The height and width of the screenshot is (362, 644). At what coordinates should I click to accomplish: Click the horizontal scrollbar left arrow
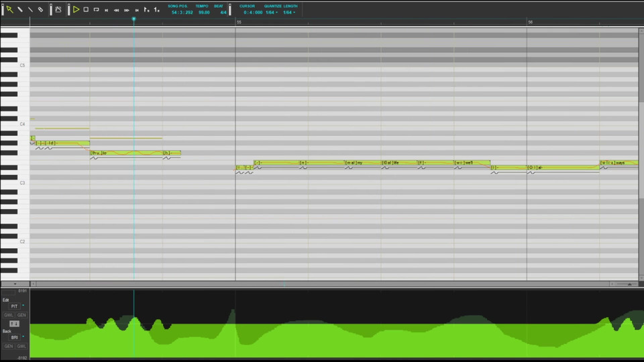34,284
